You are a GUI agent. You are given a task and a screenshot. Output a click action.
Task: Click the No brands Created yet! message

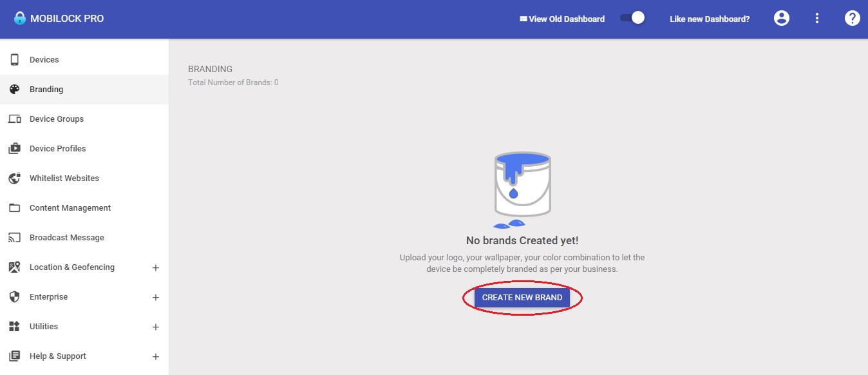pyautogui.click(x=522, y=240)
